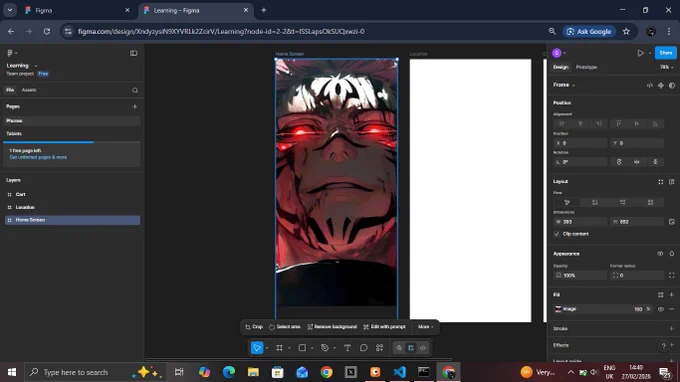The image size is (680, 382).
Task: Select the Frame tool in bottom toolbar
Action: [279, 348]
